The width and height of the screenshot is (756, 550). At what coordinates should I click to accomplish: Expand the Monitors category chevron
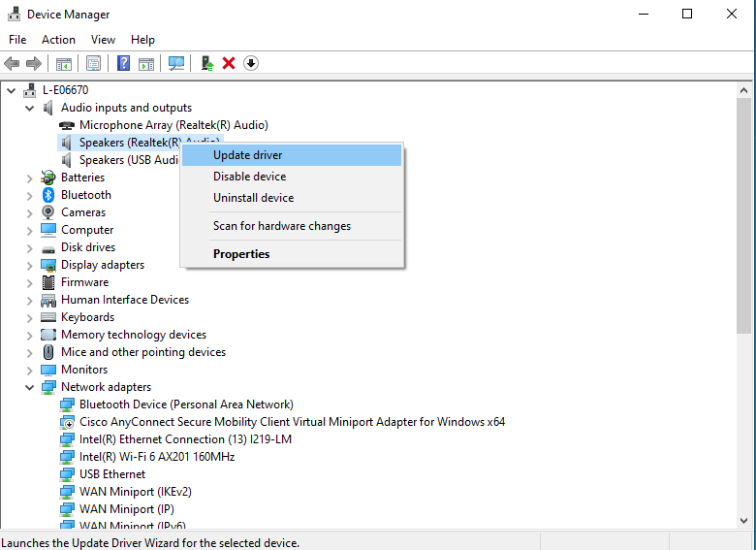(29, 370)
